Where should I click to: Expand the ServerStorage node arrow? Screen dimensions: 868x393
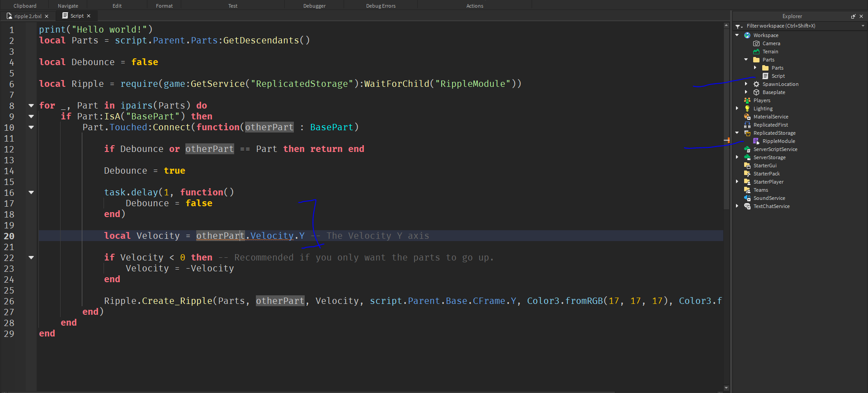[x=737, y=157]
